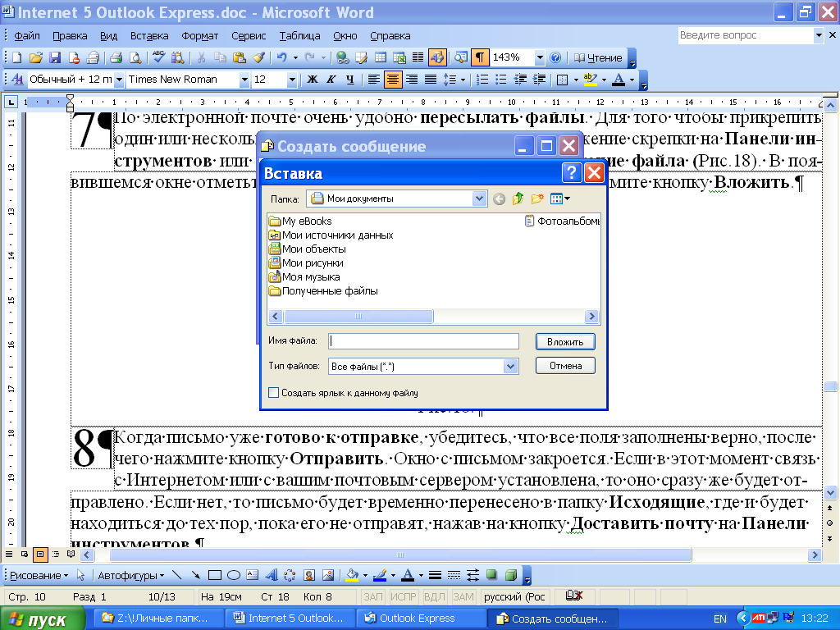Select the Rectangle drawing tool
Image resolution: width=840 pixels, height=630 pixels.
tap(215, 575)
